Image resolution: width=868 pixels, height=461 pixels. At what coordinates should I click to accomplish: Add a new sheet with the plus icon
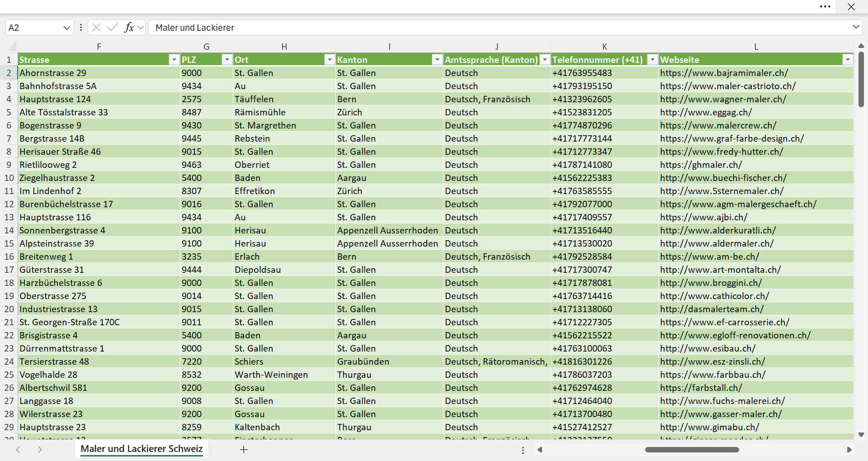point(244,450)
